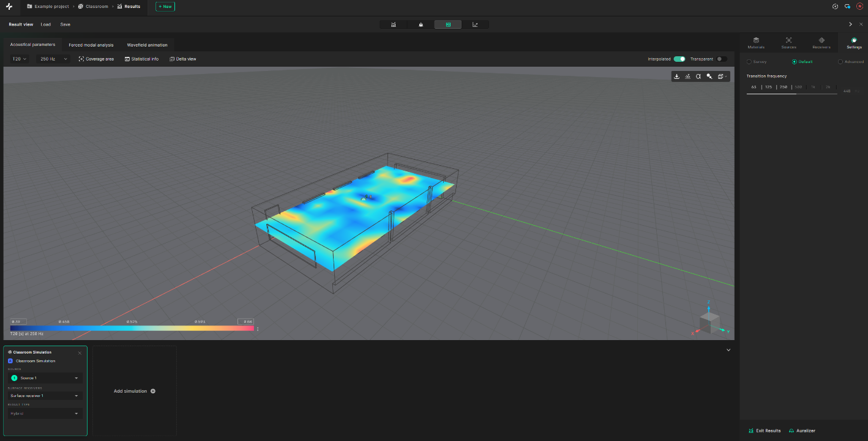Set transition frequency slider to 63
Image resolution: width=868 pixels, height=441 pixels.
754,87
